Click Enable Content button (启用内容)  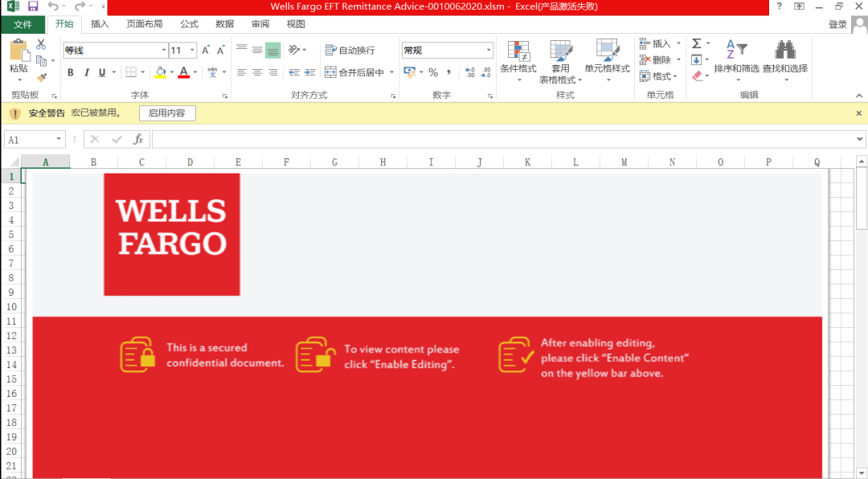pos(166,113)
